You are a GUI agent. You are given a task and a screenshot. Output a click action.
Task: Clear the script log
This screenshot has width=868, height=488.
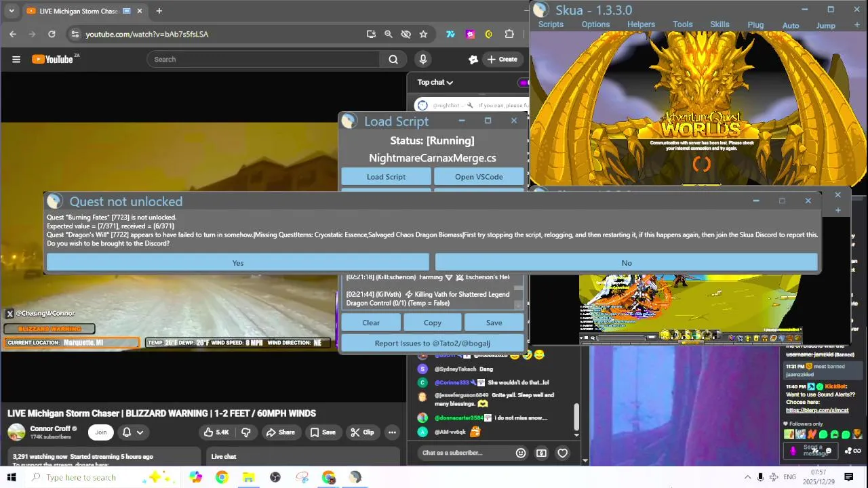371,323
